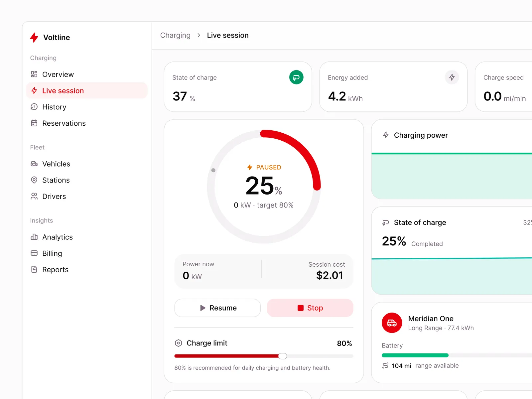Screen dimensions: 532x399
Task: Click the grey dot on the circular charge gauge
Action: [x=213, y=170]
